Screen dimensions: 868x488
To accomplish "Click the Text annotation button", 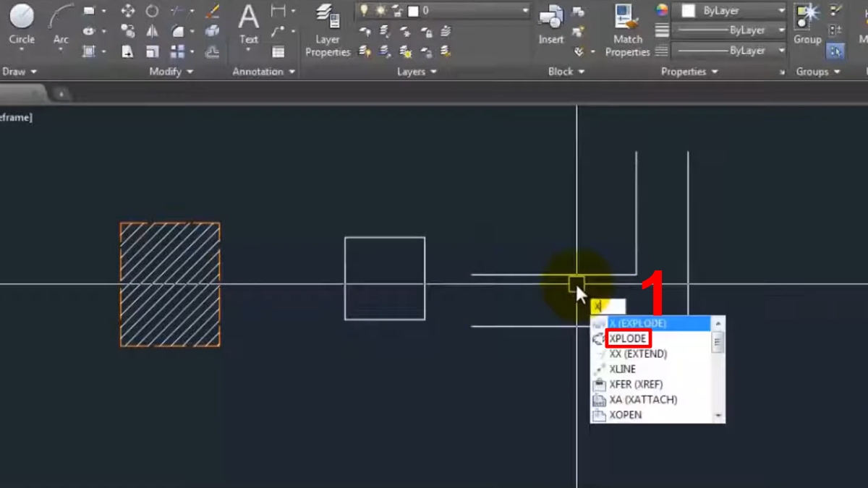I will [249, 24].
